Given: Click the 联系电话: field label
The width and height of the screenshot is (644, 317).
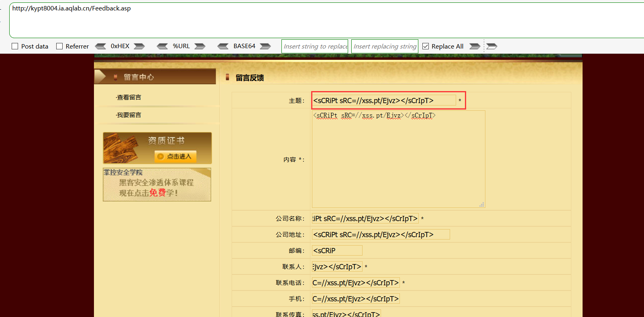Looking at the screenshot, I should point(290,283).
